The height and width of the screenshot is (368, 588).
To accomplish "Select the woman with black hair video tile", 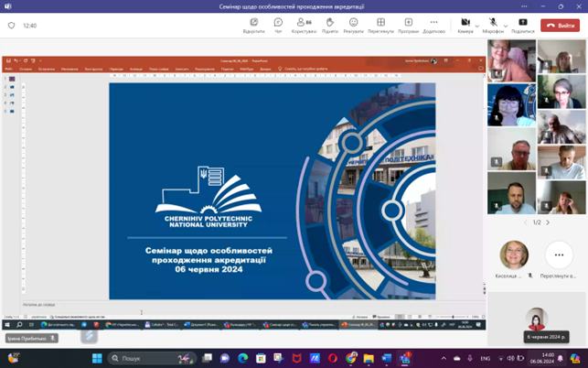I will click(x=511, y=104).
